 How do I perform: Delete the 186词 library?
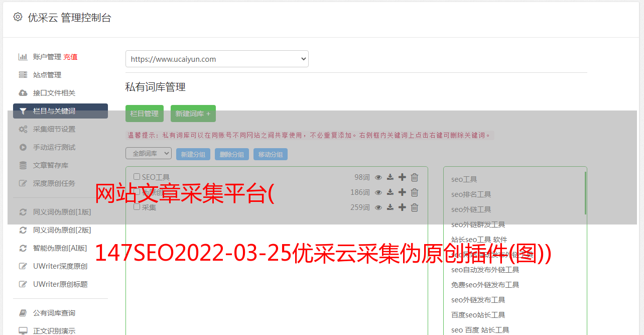pyautogui.click(x=415, y=192)
